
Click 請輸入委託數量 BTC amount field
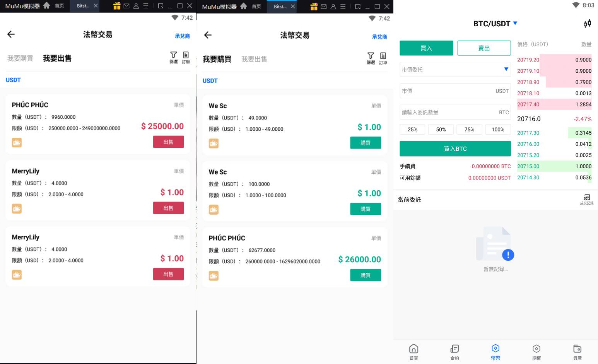coord(455,112)
